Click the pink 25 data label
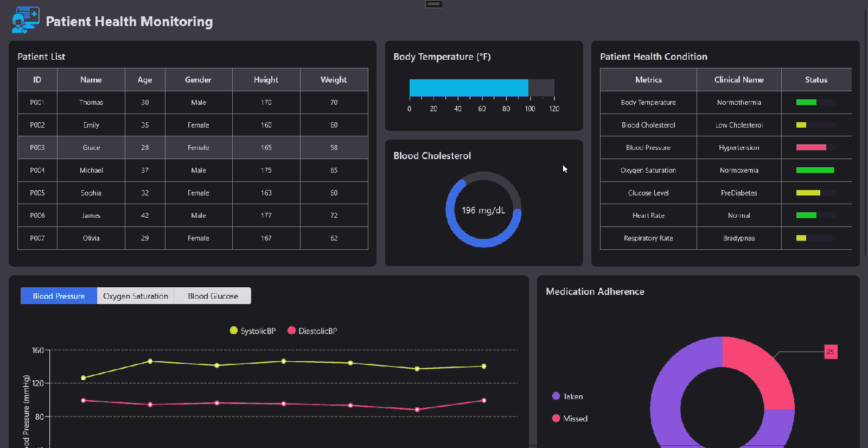 (831, 352)
